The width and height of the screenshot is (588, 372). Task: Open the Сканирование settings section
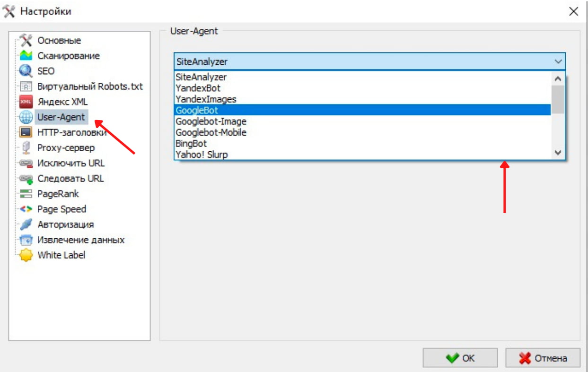pos(69,56)
